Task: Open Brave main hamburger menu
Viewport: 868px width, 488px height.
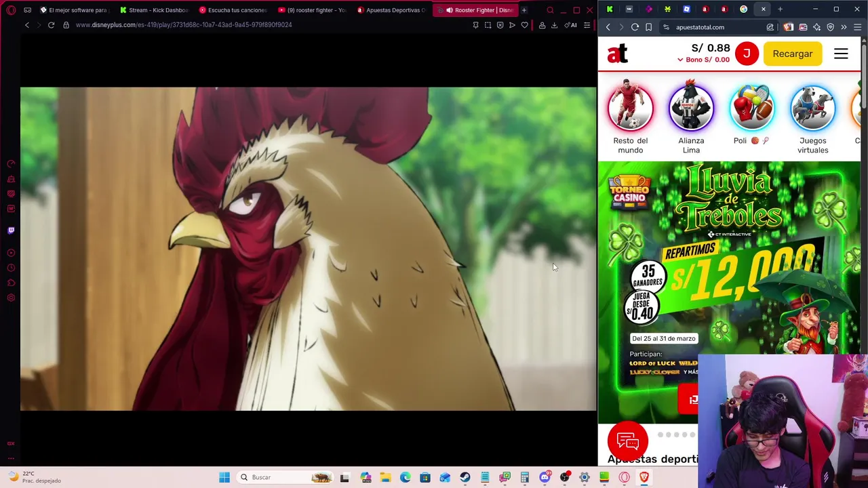Action: 857,27
